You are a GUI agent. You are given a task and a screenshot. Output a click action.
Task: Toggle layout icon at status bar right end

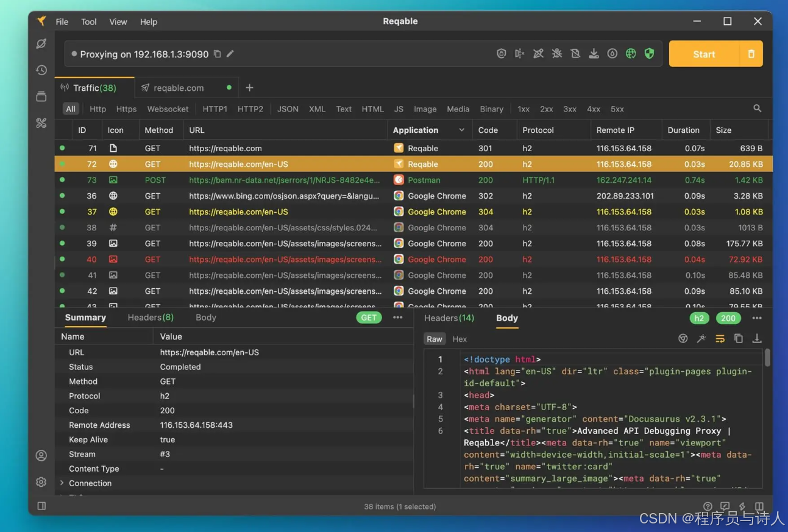[x=759, y=506]
